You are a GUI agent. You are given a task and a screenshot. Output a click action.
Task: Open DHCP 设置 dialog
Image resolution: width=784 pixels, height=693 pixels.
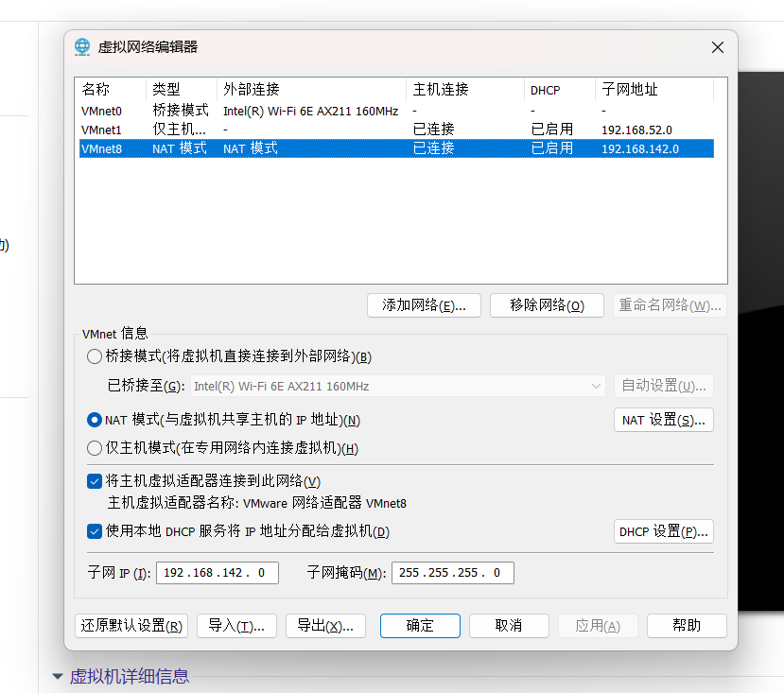click(664, 531)
